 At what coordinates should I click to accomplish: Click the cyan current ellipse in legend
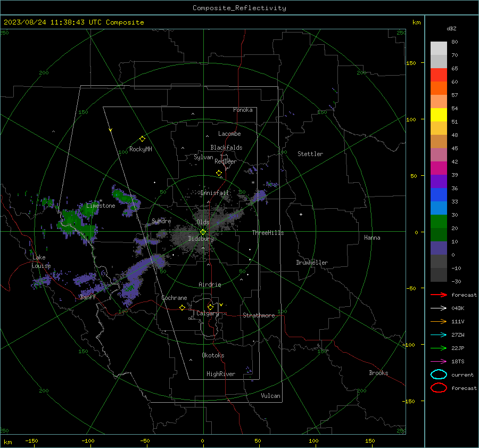click(439, 374)
